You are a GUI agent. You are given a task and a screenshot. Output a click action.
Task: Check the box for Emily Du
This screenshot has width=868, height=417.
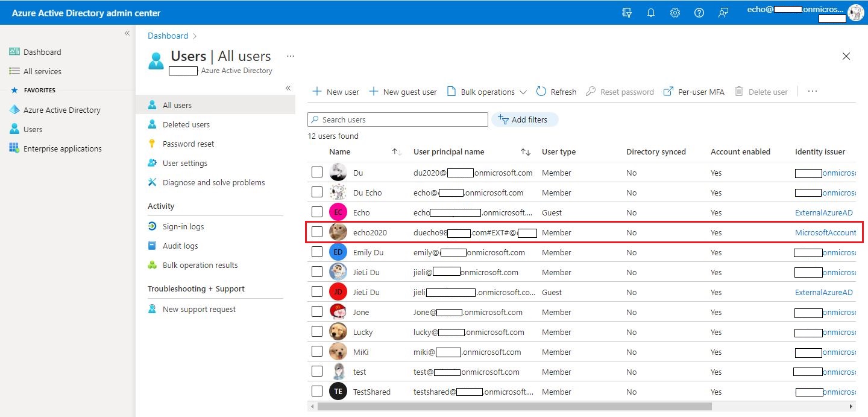coord(317,252)
